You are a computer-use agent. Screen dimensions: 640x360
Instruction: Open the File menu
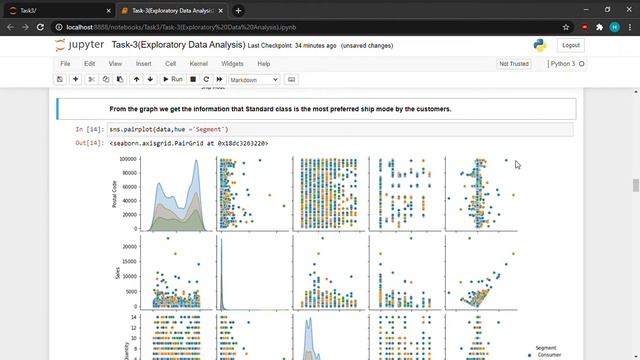pos(65,64)
